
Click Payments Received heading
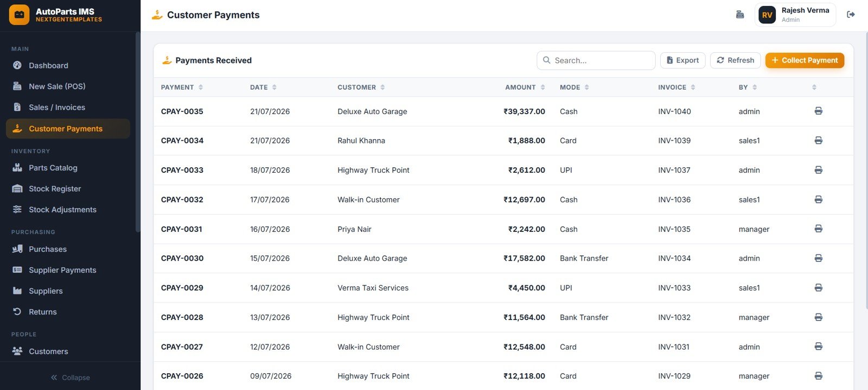click(x=213, y=60)
